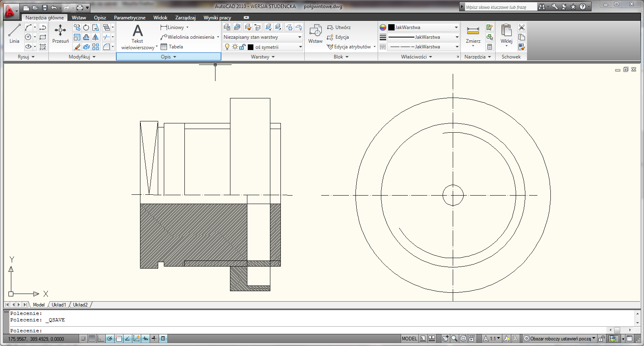Screen dimensions: 644x346
Task: Click the search keyword input field
Action: click(501, 7)
